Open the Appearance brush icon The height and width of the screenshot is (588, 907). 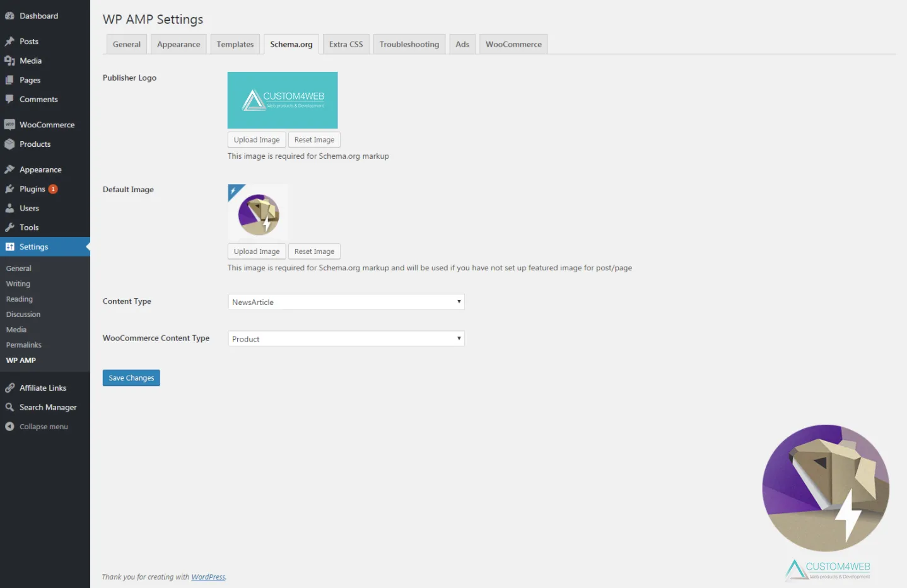pyautogui.click(x=11, y=169)
